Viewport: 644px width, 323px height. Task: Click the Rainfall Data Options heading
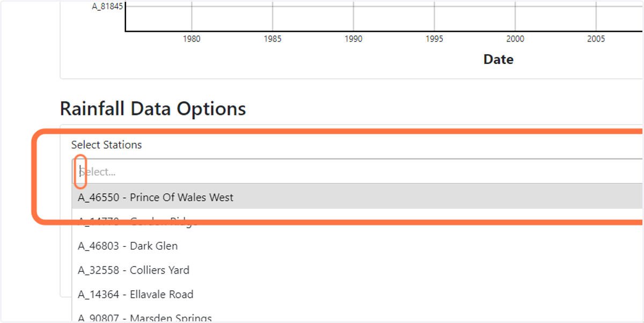pos(153,109)
